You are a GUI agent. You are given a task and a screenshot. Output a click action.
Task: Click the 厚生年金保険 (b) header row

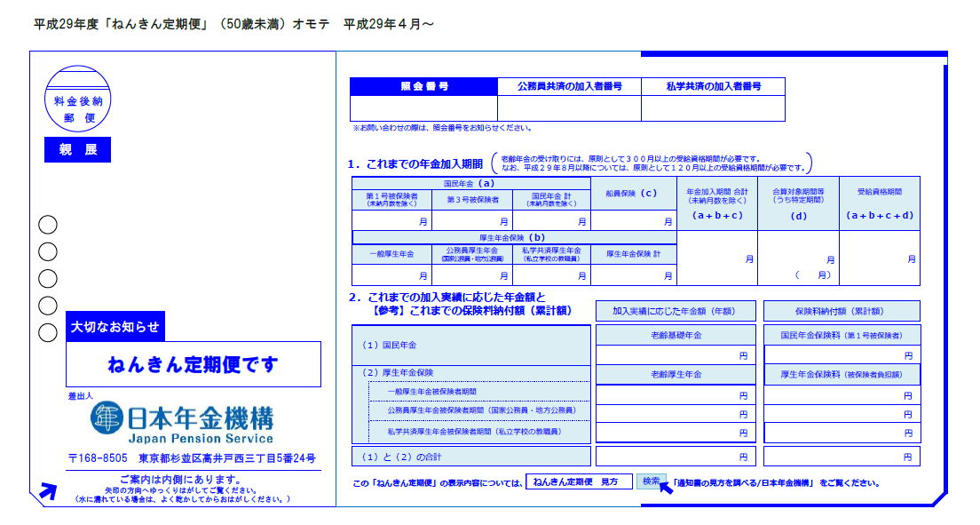click(514, 238)
